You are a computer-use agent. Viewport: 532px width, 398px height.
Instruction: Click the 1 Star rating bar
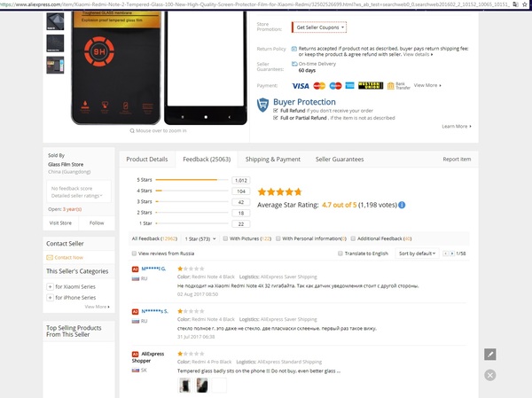click(x=192, y=223)
